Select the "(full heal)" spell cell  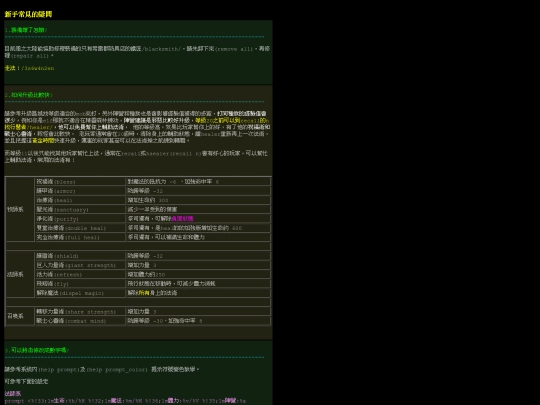pos(80,237)
